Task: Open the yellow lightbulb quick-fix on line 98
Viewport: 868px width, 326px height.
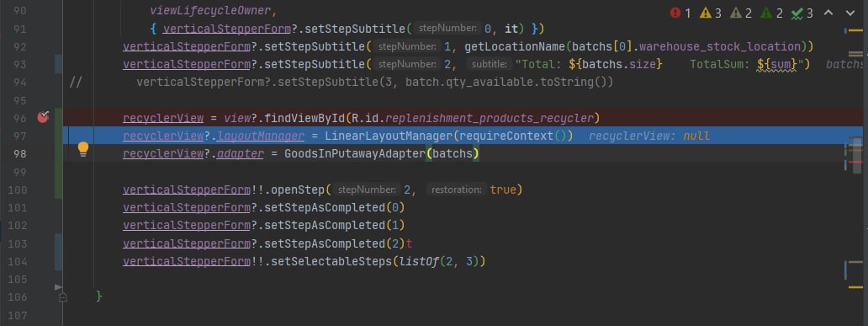Action: (x=83, y=148)
